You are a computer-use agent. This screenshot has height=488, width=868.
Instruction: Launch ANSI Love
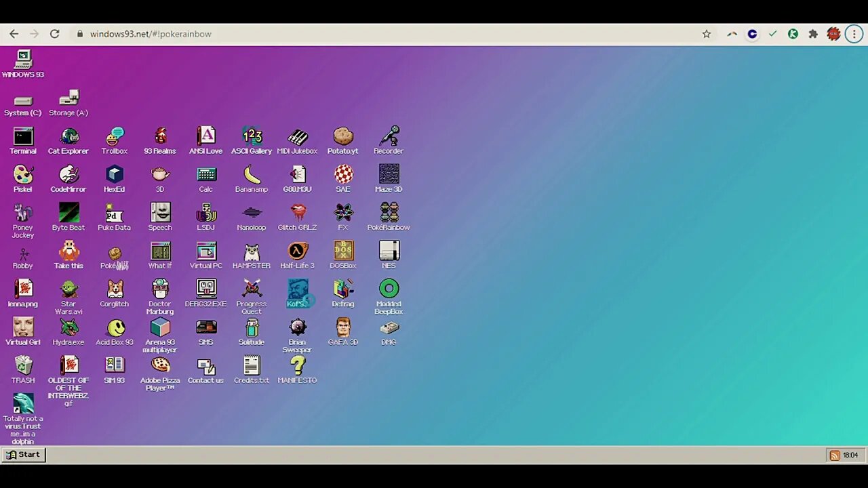tap(206, 141)
